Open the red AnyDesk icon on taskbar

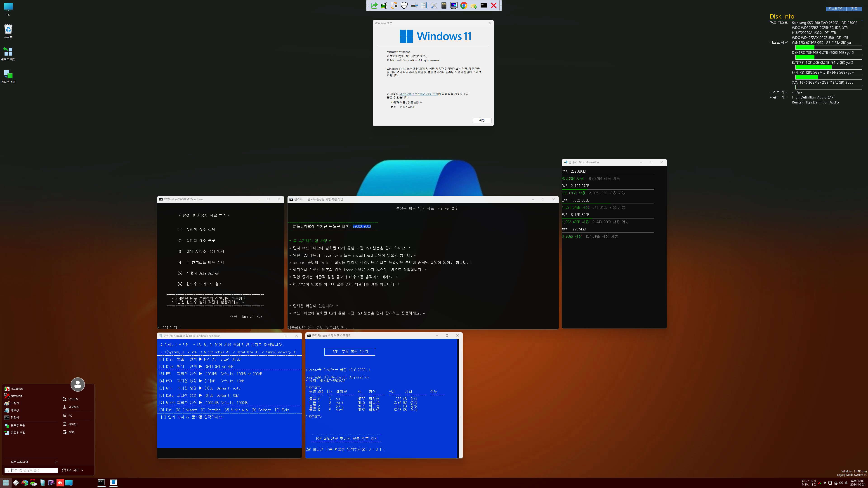click(60, 483)
